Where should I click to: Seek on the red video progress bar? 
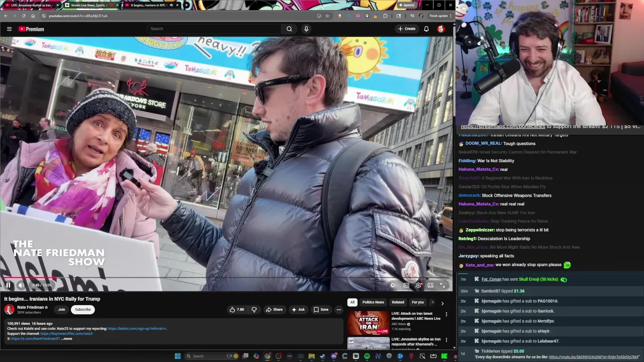tap(226, 278)
